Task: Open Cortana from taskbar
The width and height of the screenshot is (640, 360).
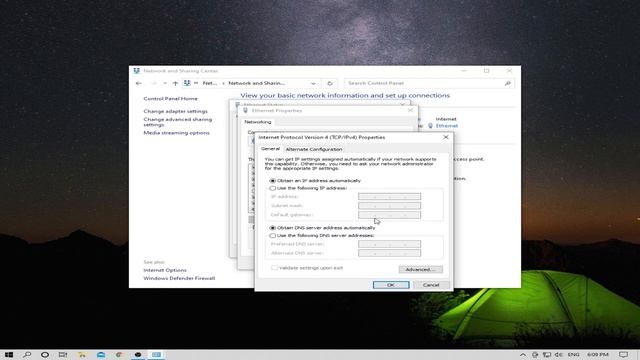Action: pos(45,354)
